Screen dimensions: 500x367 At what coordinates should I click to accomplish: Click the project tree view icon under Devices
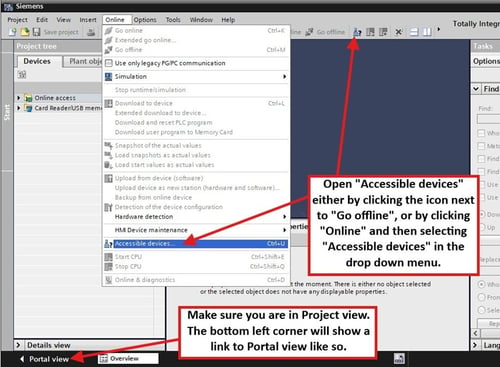tap(22, 74)
